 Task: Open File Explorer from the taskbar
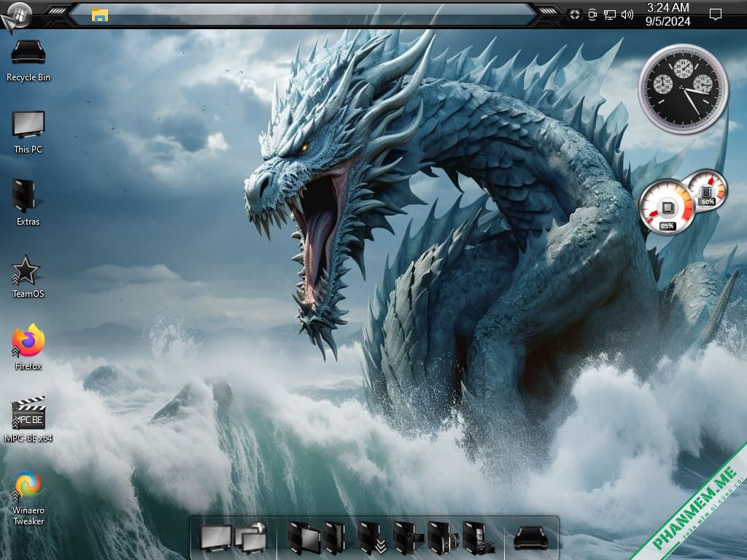point(99,15)
